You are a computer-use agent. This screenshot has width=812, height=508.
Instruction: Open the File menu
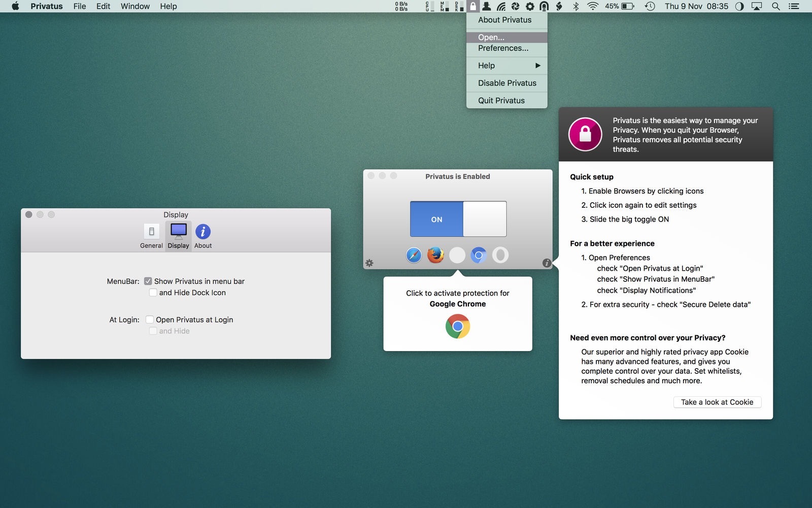point(79,6)
